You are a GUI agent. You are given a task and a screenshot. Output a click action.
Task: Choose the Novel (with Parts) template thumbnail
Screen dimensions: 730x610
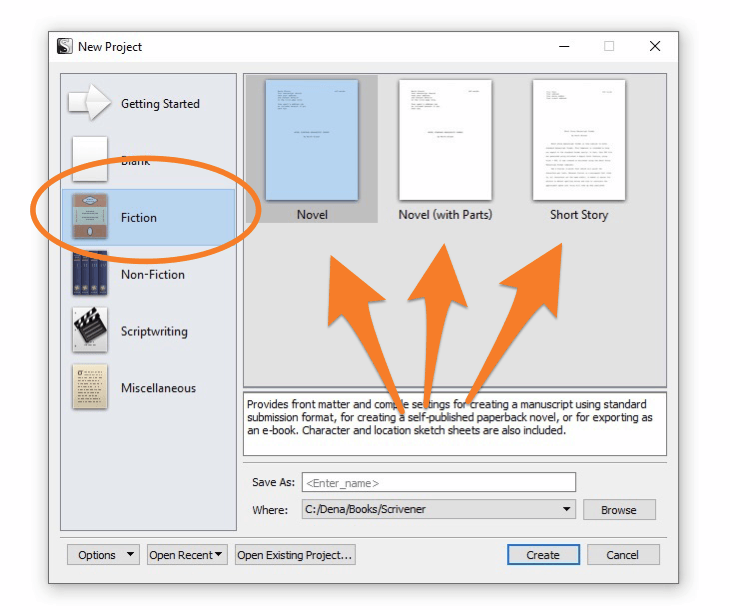(x=445, y=140)
